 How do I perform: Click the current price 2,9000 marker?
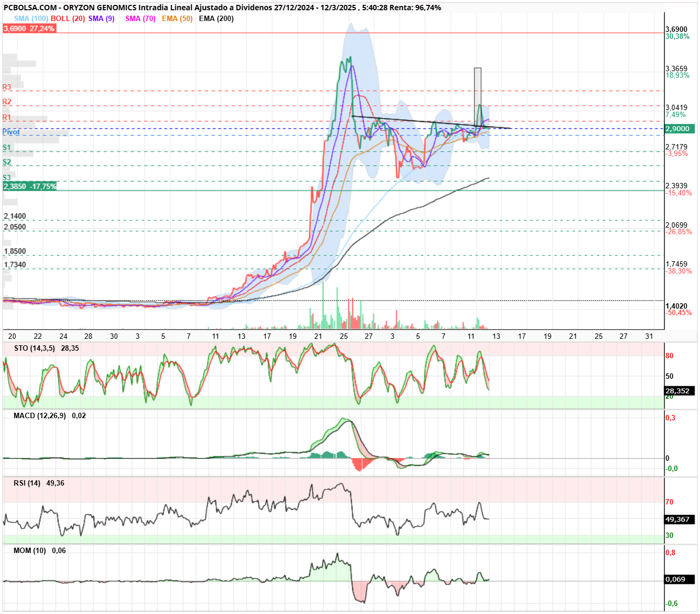pyautogui.click(x=680, y=129)
